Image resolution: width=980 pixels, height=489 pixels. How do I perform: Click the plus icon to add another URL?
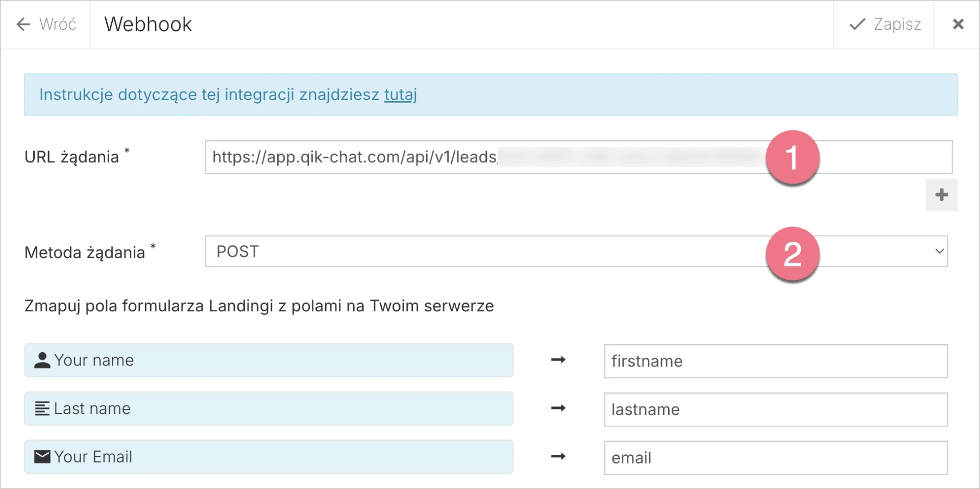(x=942, y=195)
